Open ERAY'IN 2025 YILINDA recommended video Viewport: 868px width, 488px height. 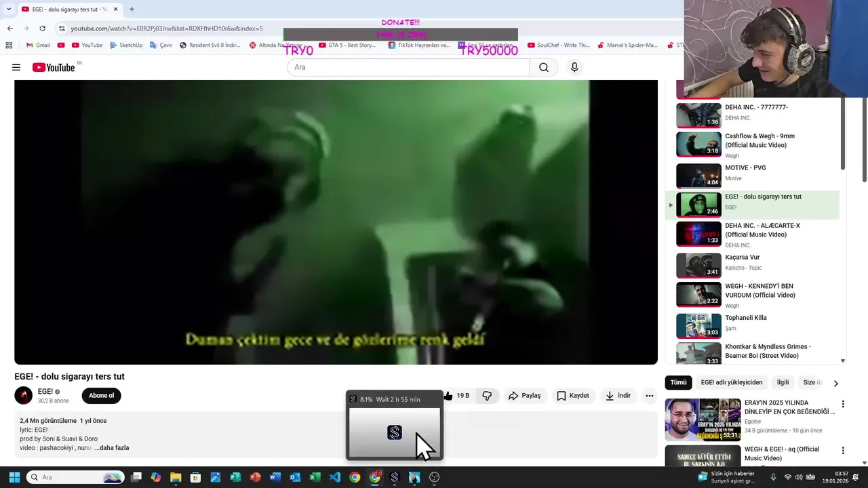[x=749, y=420]
